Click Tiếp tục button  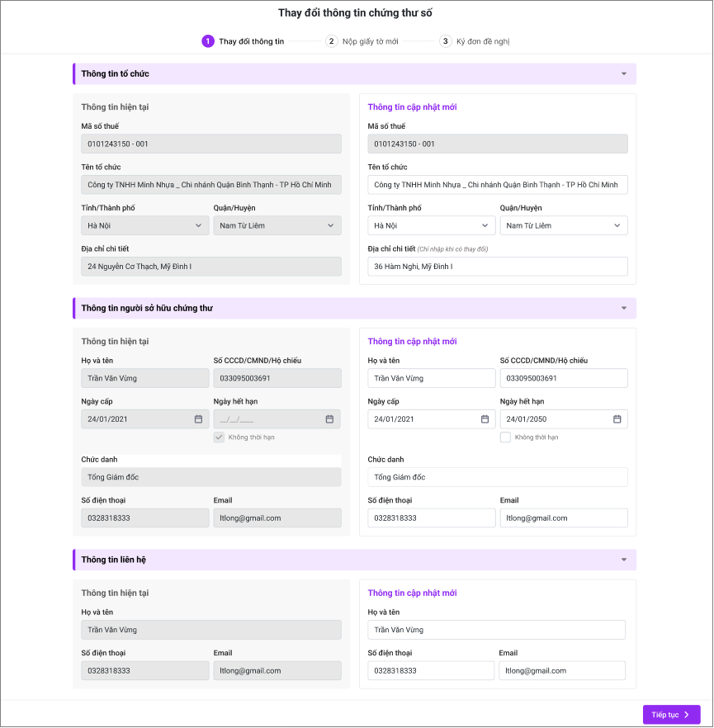pos(671,715)
